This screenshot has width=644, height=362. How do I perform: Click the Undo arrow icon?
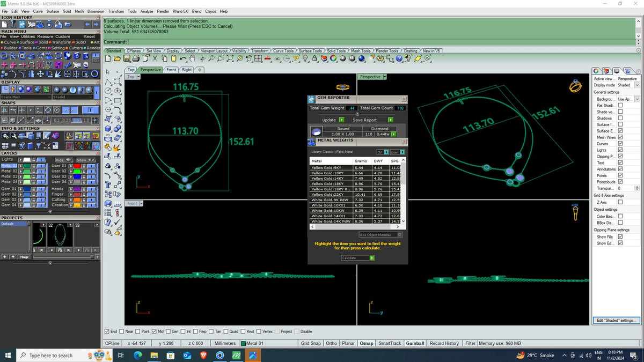coord(183,58)
